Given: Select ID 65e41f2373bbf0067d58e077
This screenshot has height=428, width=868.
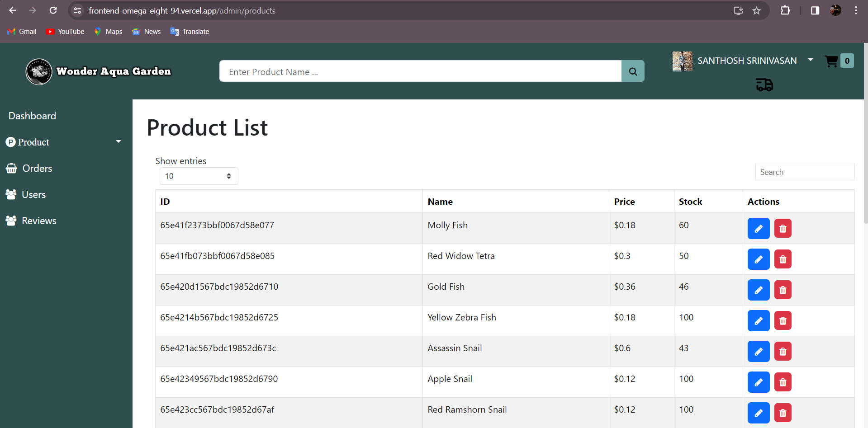Looking at the screenshot, I should tap(217, 225).
